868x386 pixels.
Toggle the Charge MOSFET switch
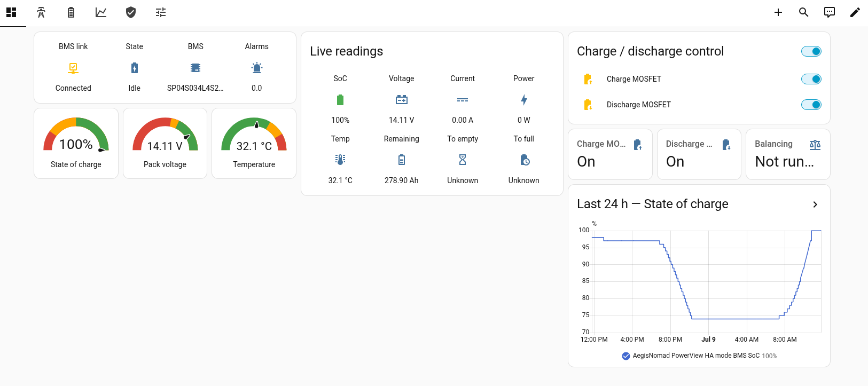(x=811, y=79)
